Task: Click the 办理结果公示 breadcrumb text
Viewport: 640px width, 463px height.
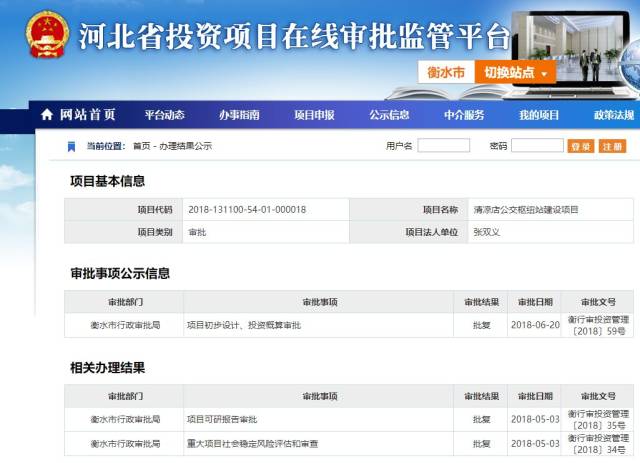Action: [x=185, y=146]
